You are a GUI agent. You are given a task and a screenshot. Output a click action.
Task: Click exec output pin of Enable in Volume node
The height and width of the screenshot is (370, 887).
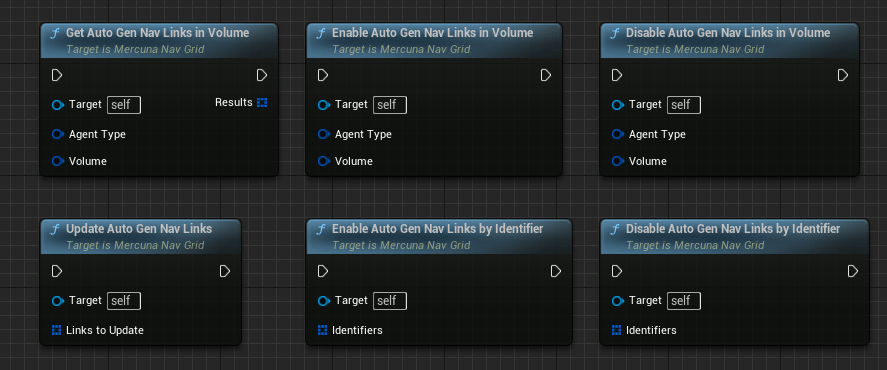click(x=546, y=75)
